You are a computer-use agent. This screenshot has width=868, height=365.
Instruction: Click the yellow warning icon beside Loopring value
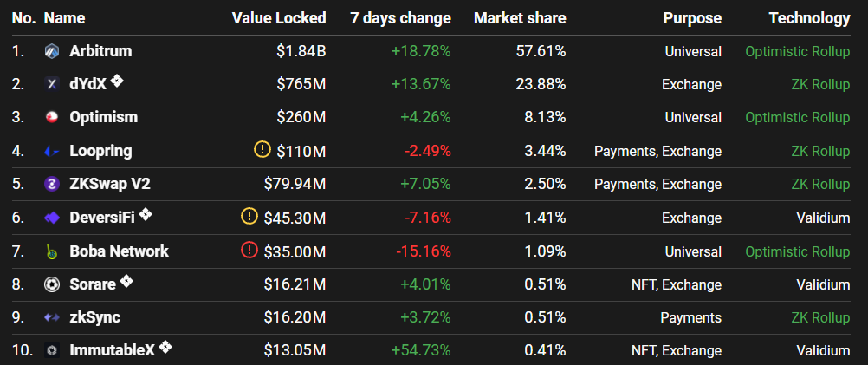[262, 150]
